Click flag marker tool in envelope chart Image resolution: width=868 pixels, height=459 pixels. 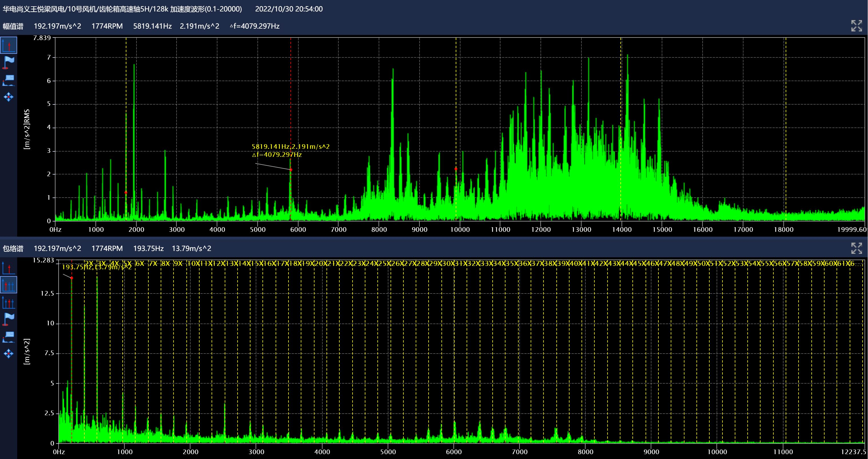tap(8, 319)
